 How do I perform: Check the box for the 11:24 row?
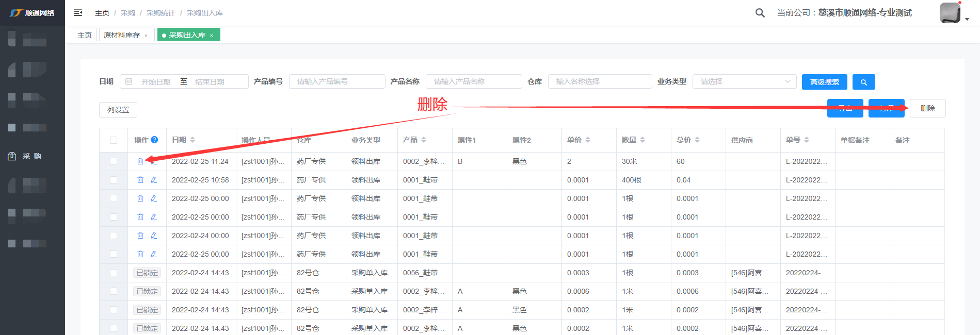[114, 161]
